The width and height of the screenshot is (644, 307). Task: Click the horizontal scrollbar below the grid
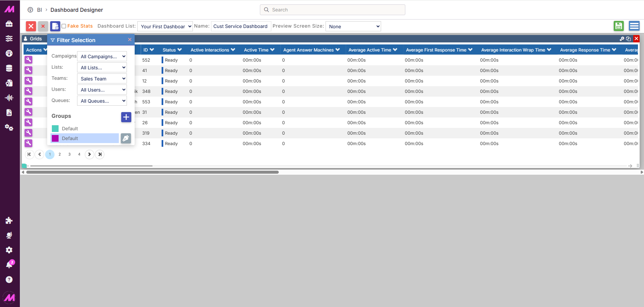coord(152,172)
